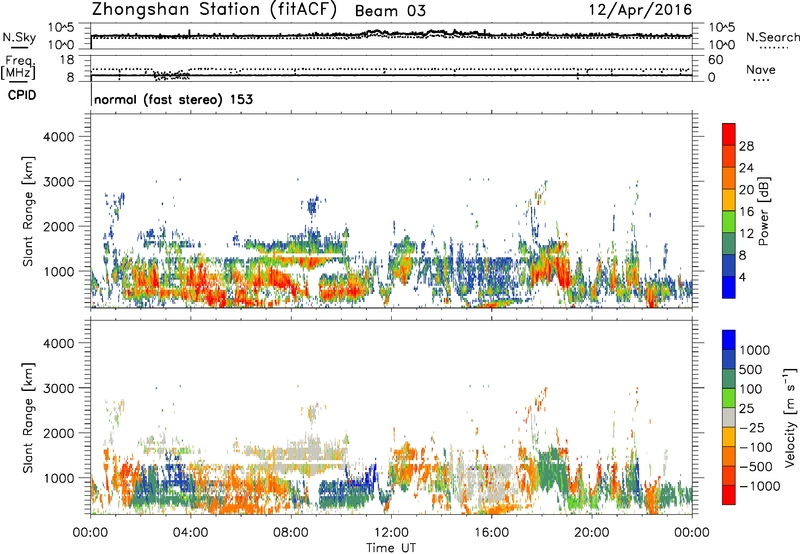Click the 'Power [dB]' colorbar label
Image resolution: width=800 pixels, height=554 pixels.
(x=764, y=211)
